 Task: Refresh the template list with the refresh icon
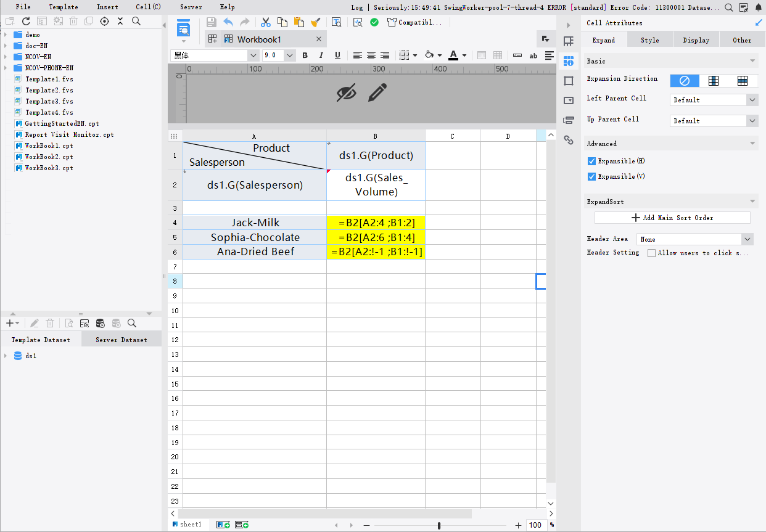pyautogui.click(x=25, y=20)
